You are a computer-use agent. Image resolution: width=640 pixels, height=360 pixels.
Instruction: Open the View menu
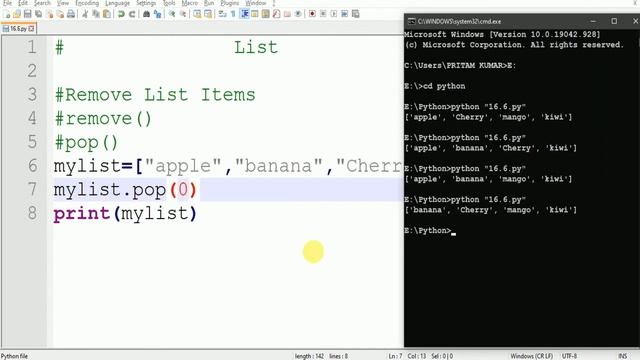62,3
